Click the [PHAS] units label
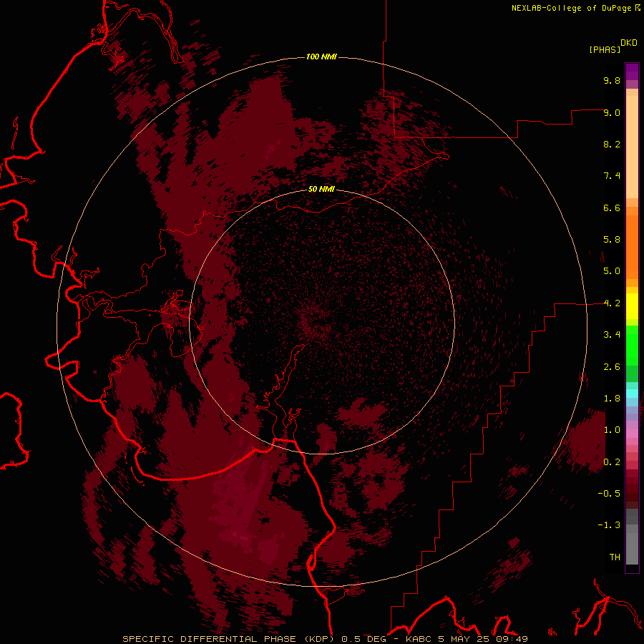Screen dimensions: 644x644 (x=605, y=50)
